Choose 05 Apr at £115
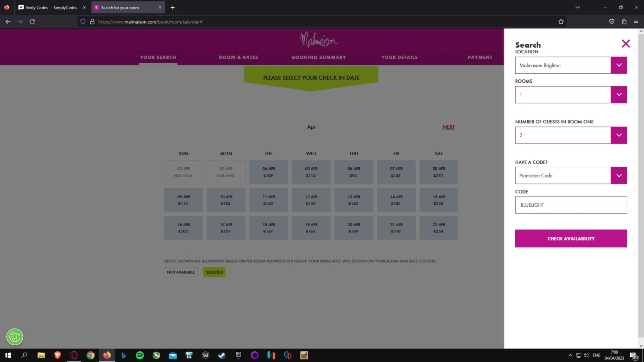 [311, 172]
